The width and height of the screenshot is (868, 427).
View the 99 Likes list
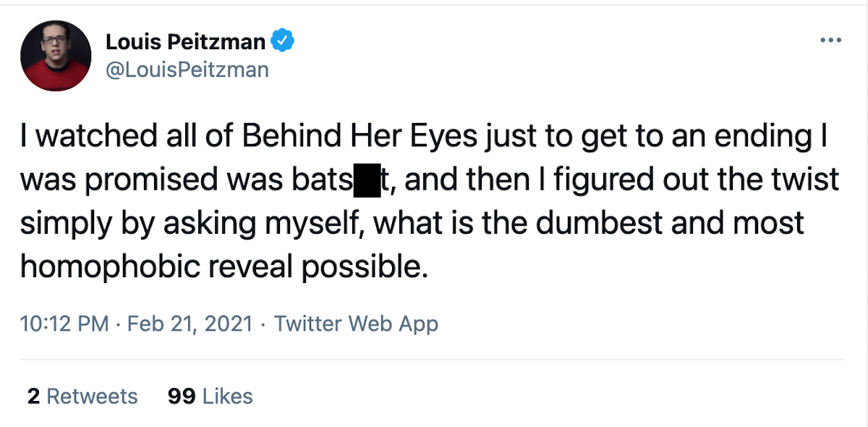click(x=210, y=397)
